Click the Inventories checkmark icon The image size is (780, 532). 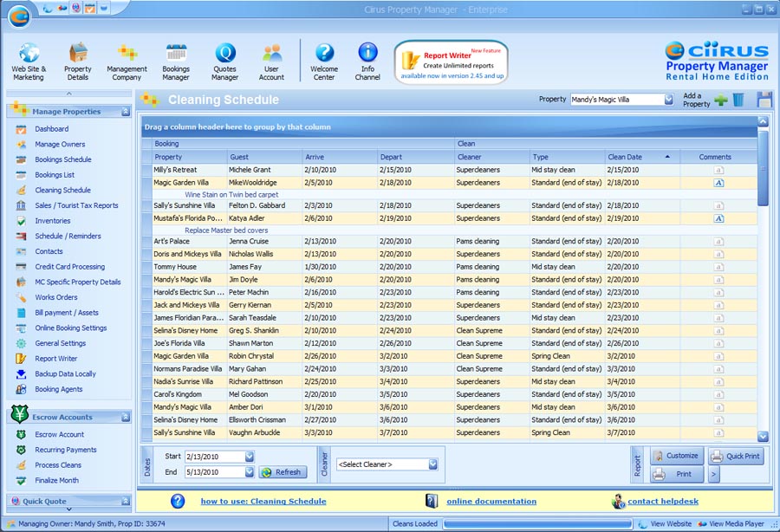(x=21, y=221)
